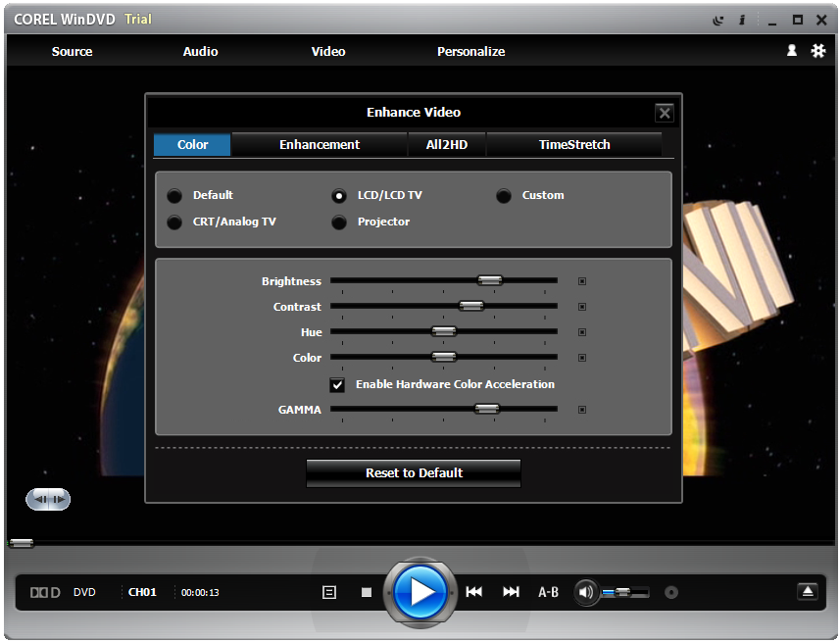Viewport: 840px width, 642px height.
Task: Click the large blue Play button
Action: [x=421, y=592]
